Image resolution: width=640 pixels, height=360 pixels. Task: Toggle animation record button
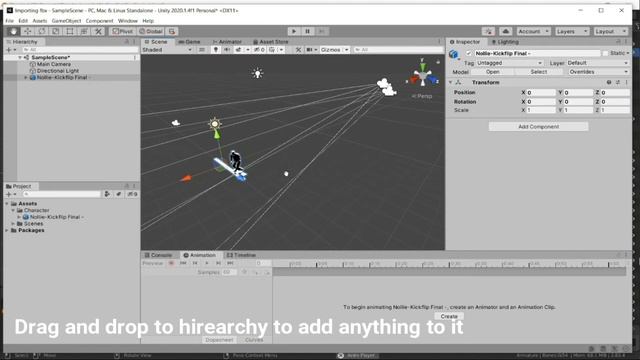tap(171, 263)
